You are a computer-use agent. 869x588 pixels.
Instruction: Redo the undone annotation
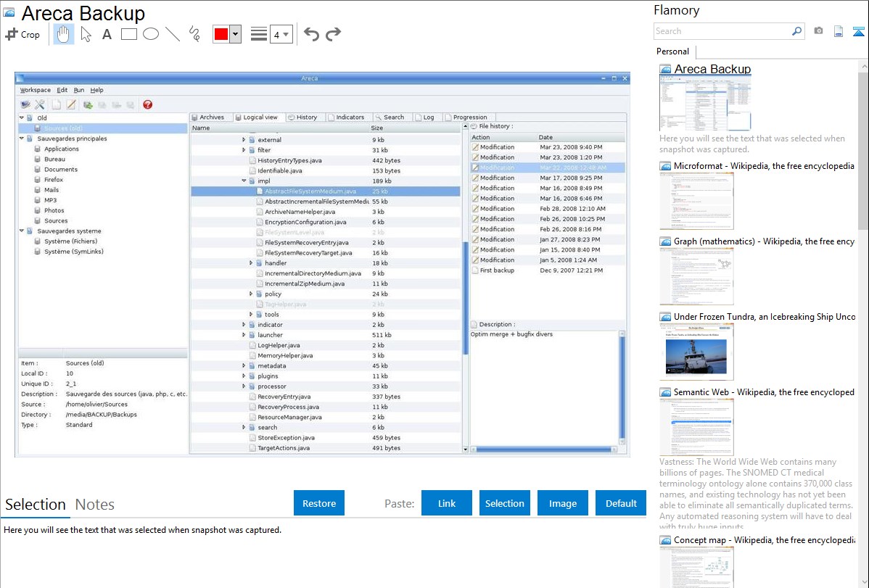click(x=333, y=34)
